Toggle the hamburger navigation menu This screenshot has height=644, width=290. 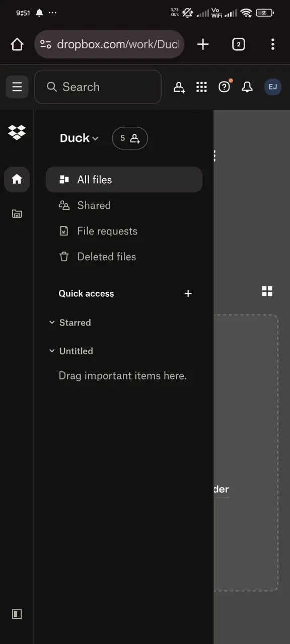point(17,87)
